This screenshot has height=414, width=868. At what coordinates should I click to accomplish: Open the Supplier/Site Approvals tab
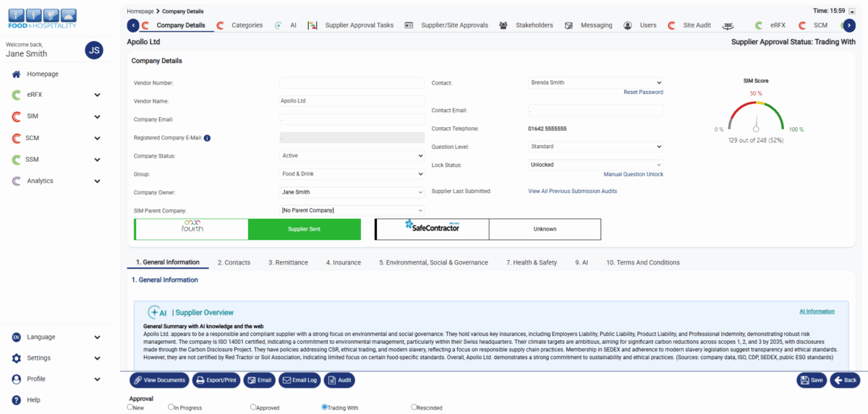[x=453, y=25]
